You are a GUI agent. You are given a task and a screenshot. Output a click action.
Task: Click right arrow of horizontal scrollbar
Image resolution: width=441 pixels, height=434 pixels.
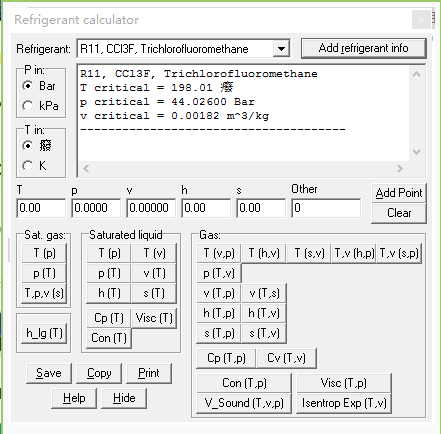click(x=400, y=169)
